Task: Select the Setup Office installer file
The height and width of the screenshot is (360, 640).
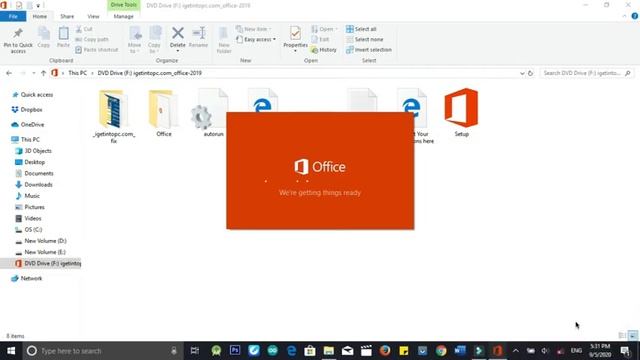Action: (x=462, y=112)
